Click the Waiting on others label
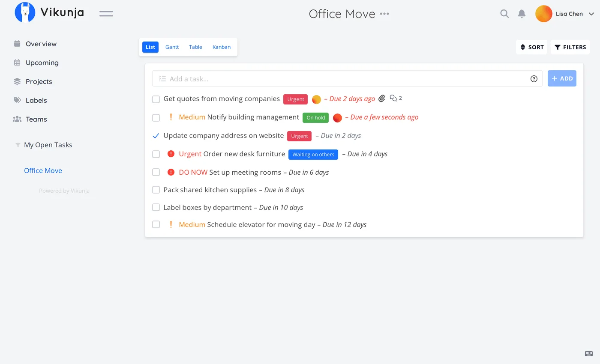 (x=313, y=155)
